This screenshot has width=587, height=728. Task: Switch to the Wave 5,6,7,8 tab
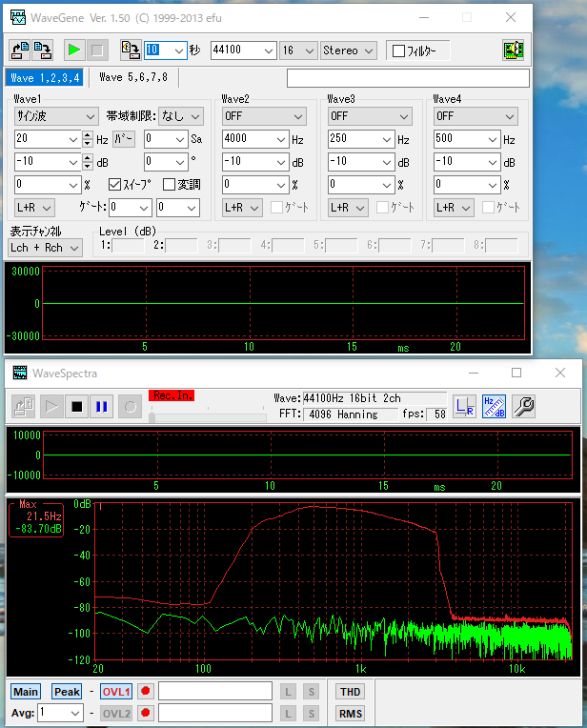(x=133, y=77)
